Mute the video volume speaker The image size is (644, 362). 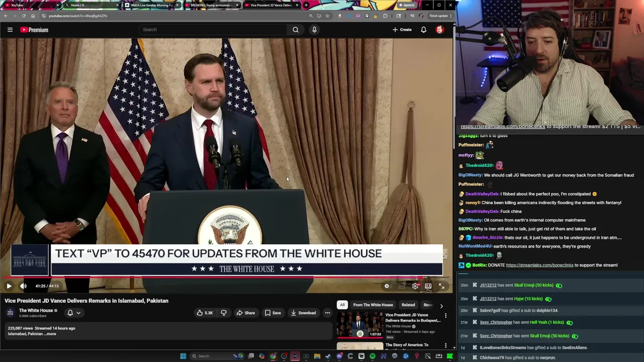[x=23, y=286]
